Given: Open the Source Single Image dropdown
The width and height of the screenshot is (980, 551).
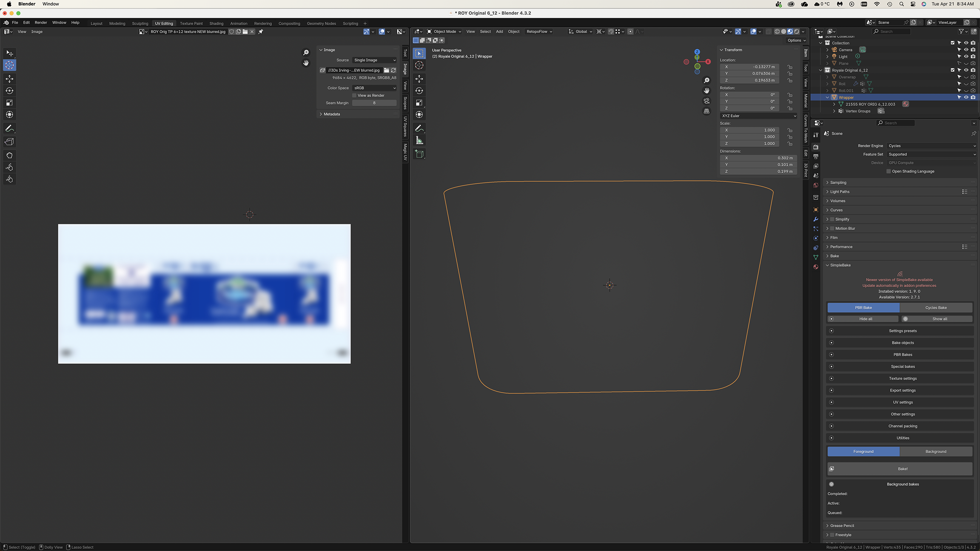Looking at the screenshot, I should pos(374,60).
